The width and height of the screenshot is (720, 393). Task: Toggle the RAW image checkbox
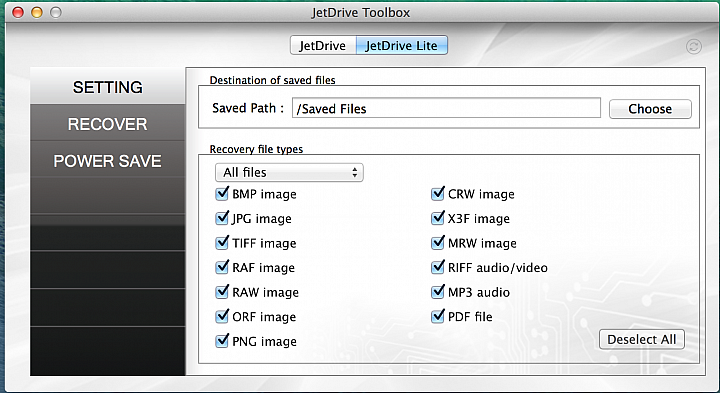pyautogui.click(x=222, y=292)
